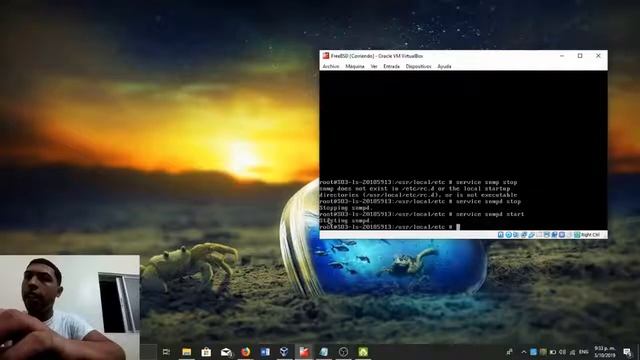
Task: Minimize the FreeBSD VirtualBox window
Action: click(562, 56)
